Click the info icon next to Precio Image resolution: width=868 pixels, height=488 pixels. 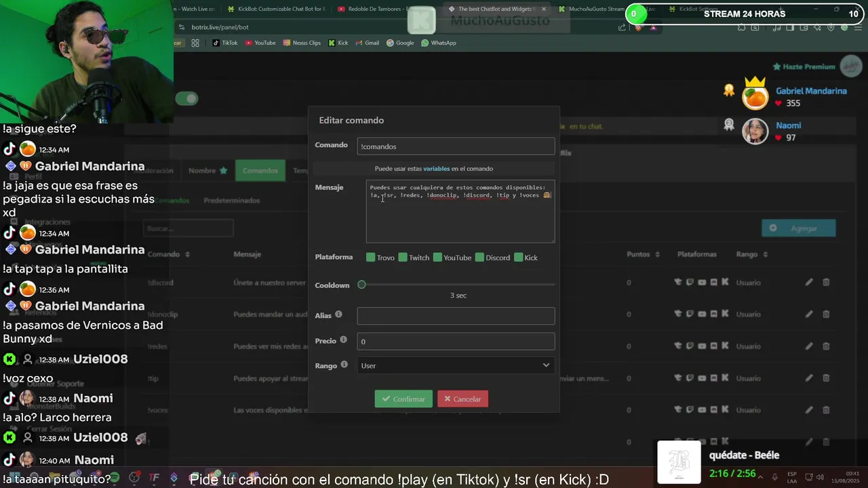click(343, 340)
